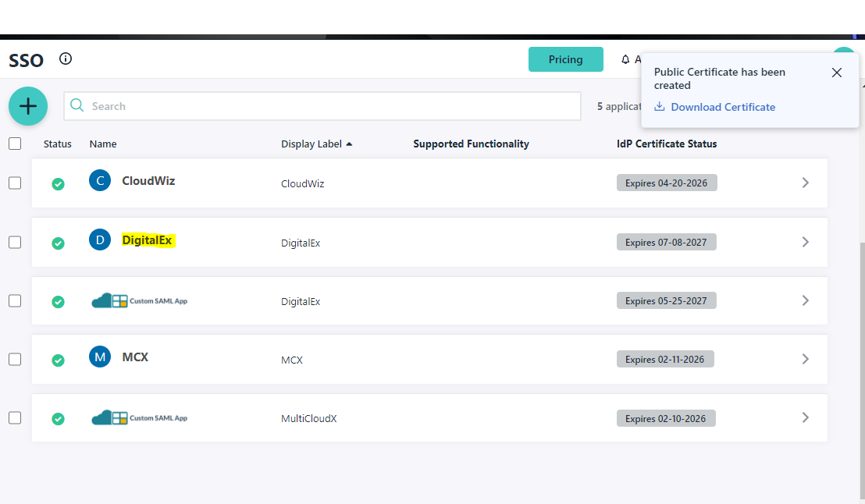865x504 pixels.
Task: Open DigitalEx details with right chevron
Action: click(806, 242)
